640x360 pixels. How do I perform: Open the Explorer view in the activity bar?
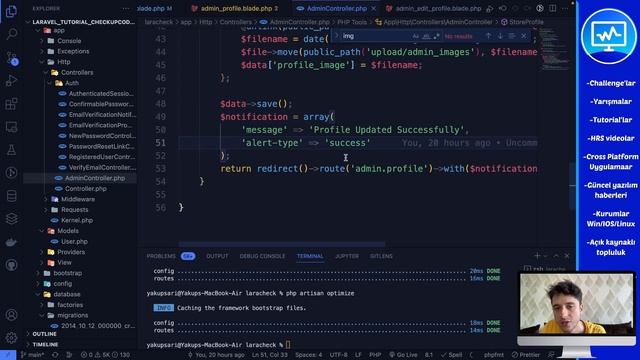(x=11, y=11)
